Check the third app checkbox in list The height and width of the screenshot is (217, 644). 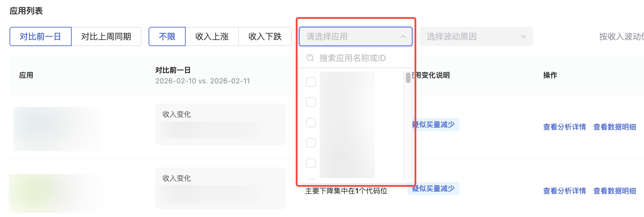(311, 123)
